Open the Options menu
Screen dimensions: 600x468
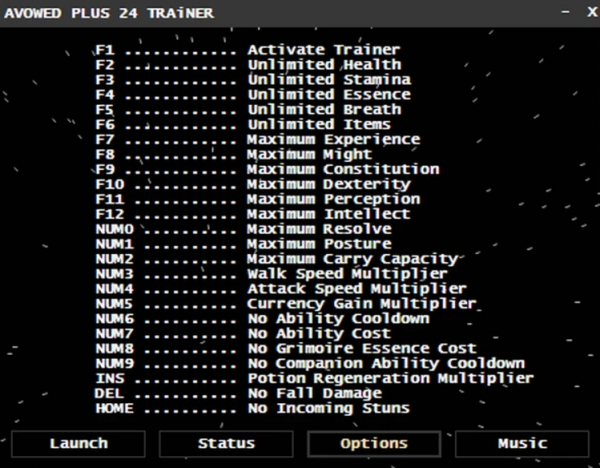[x=374, y=444]
